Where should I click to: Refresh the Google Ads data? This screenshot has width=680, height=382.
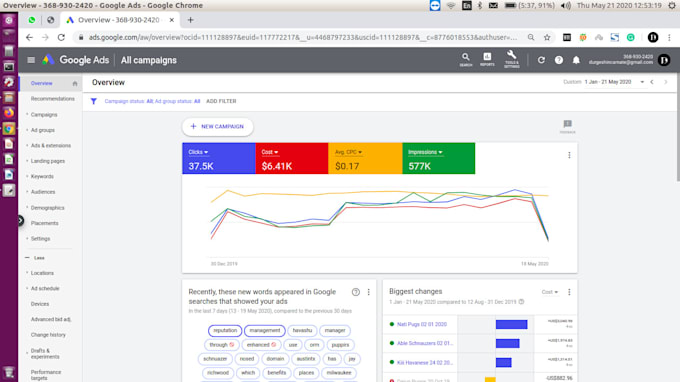[541, 60]
